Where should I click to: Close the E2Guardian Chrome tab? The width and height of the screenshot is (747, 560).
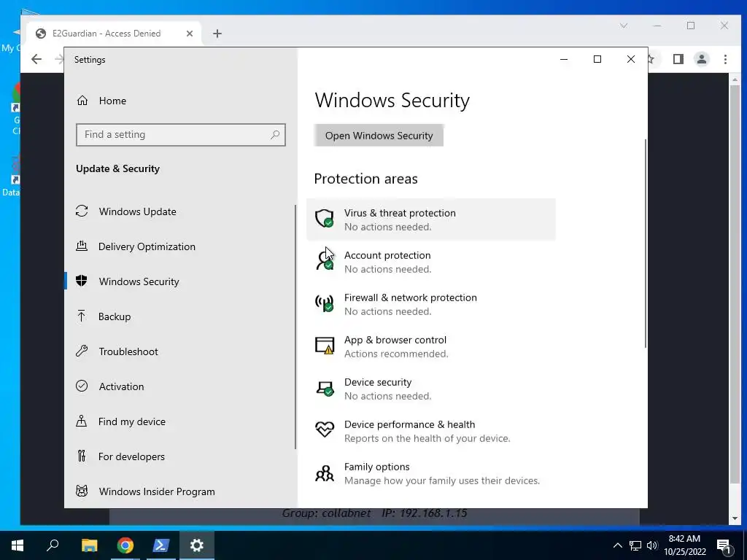(189, 34)
